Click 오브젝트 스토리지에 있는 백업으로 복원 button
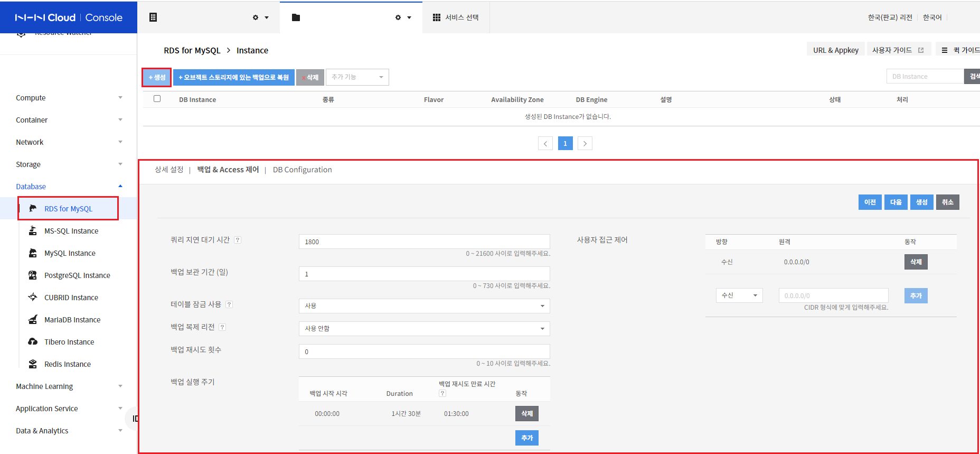This screenshot has width=980, height=454. coord(234,77)
